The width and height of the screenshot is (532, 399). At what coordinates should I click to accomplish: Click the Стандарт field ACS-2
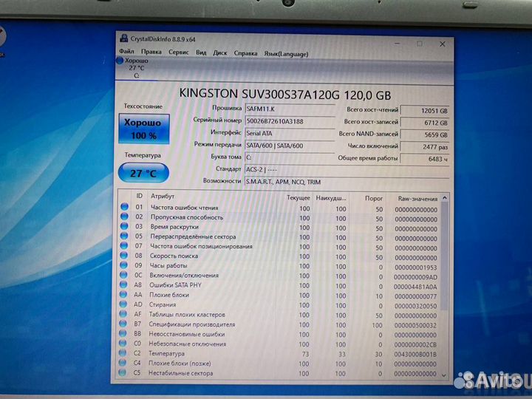click(x=347, y=169)
